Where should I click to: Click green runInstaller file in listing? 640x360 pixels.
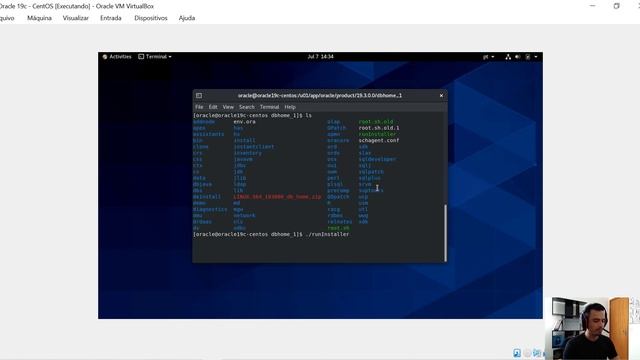[377, 134]
